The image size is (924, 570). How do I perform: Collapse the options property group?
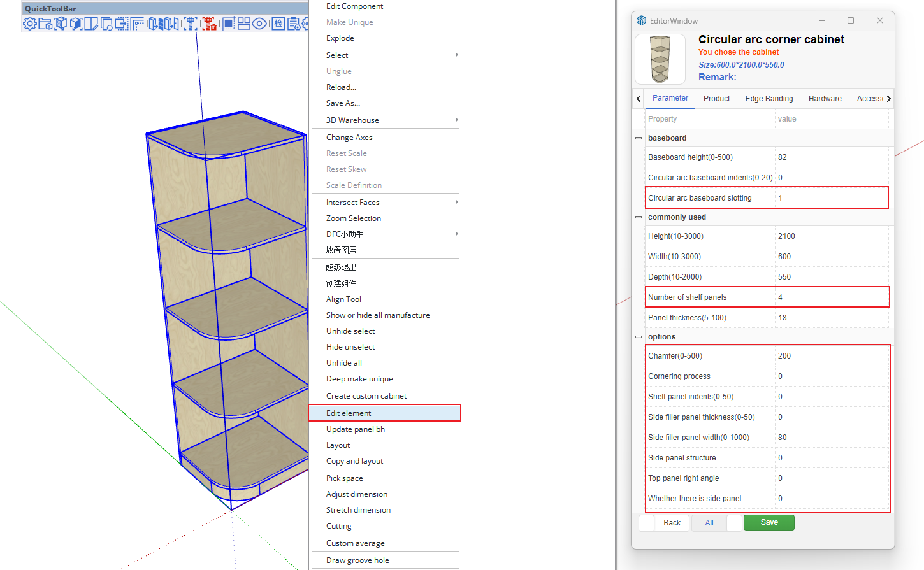pyautogui.click(x=639, y=337)
